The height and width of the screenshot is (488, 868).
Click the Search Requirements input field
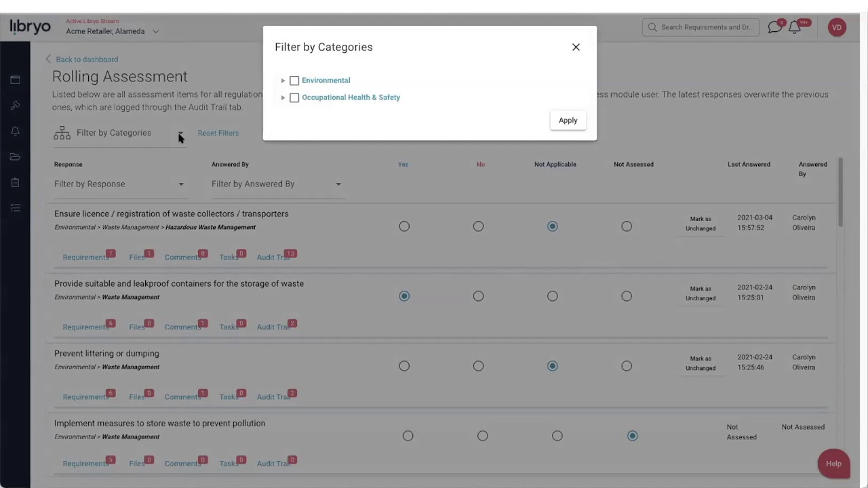(701, 27)
